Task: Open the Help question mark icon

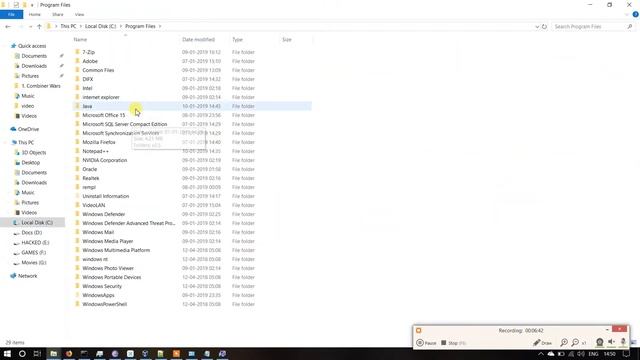Action: click(x=635, y=14)
